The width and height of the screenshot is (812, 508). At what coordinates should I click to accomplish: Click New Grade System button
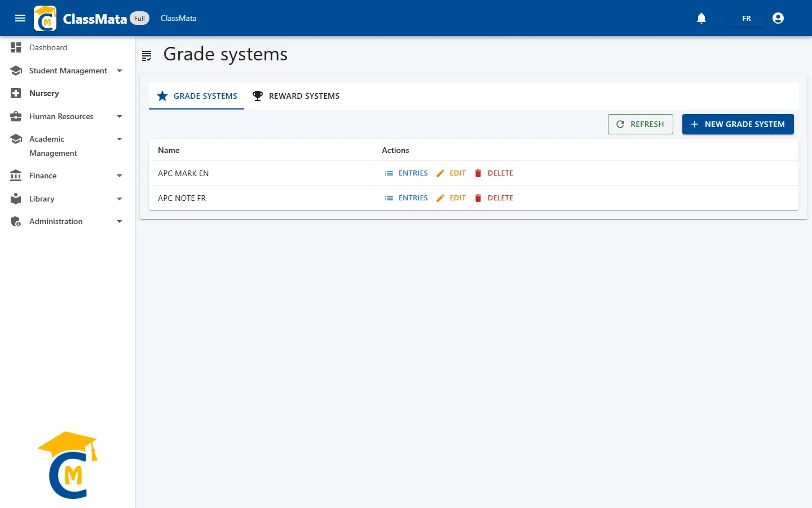point(738,124)
